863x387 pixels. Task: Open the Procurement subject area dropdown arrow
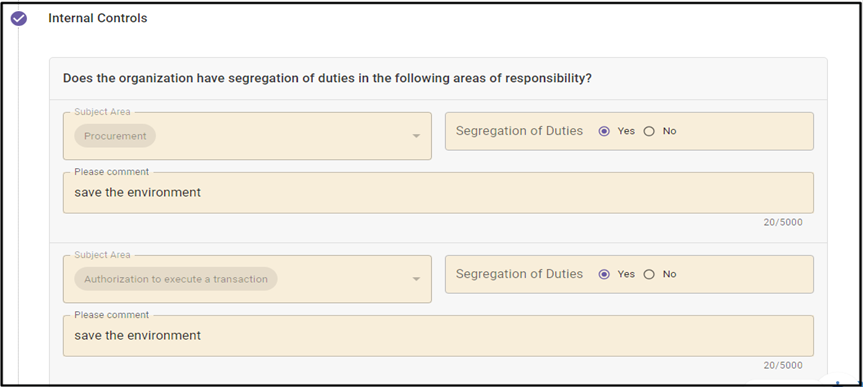tap(416, 136)
